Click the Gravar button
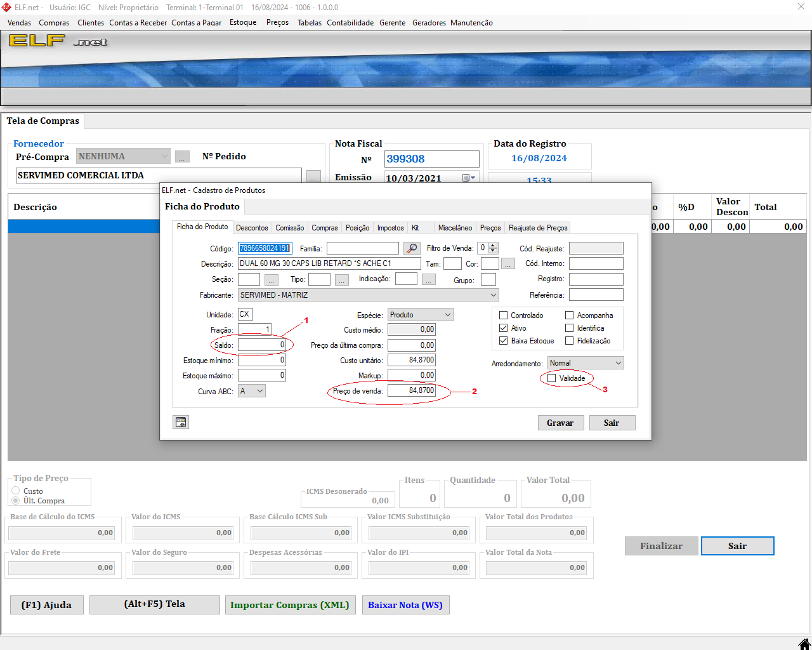Screen dimensions: 812x650 [560, 423]
